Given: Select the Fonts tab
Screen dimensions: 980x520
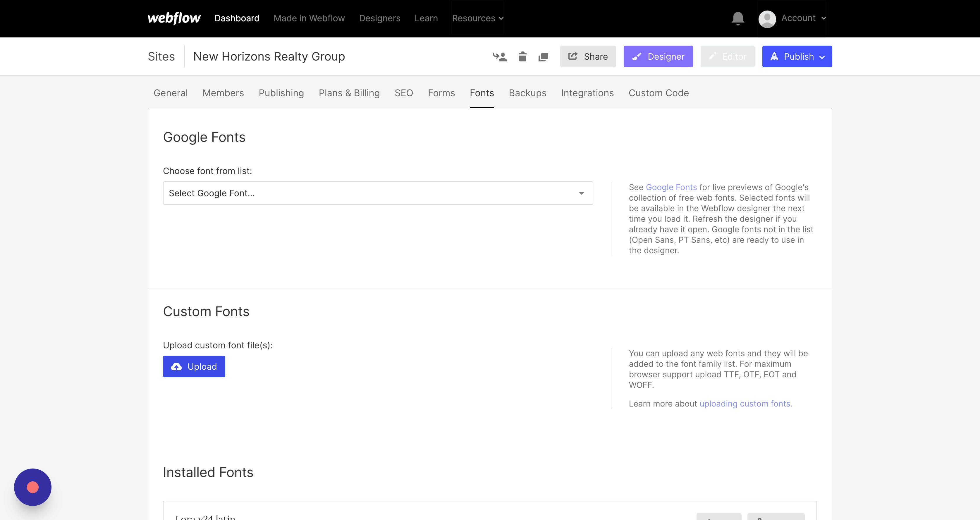Looking at the screenshot, I should click(482, 93).
